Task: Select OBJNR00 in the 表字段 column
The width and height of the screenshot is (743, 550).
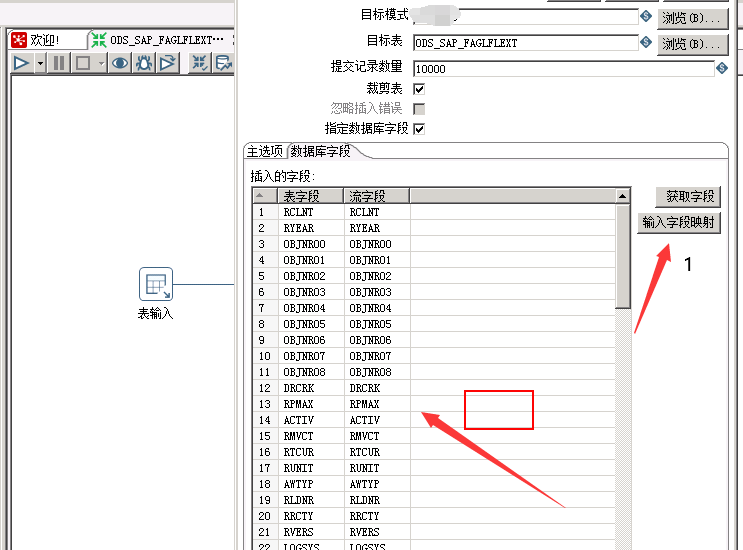Action: pos(311,244)
